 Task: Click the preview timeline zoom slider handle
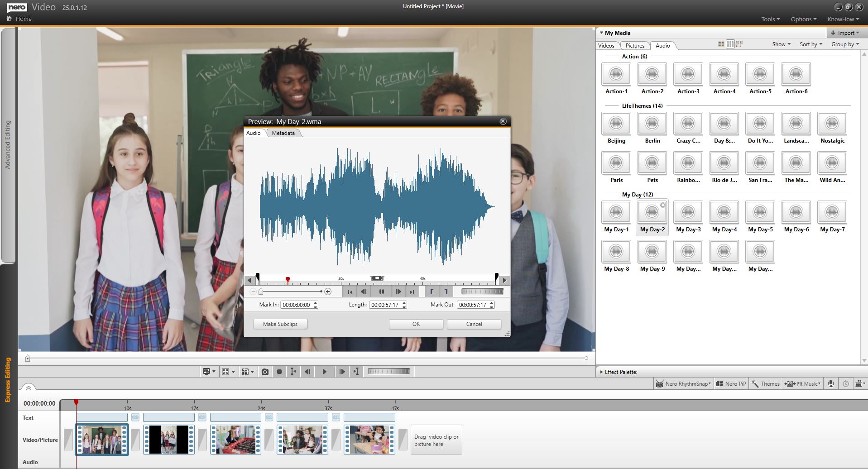click(x=261, y=292)
